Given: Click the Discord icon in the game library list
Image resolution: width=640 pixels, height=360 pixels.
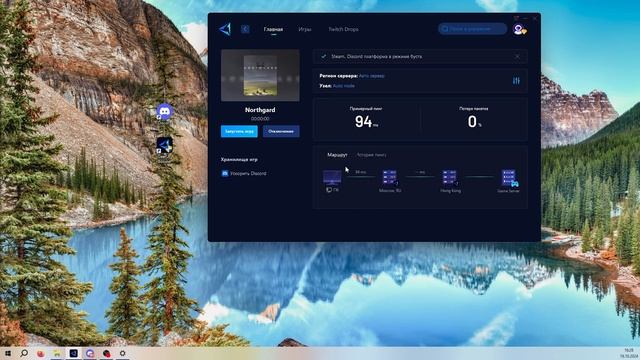Looking at the screenshot, I should coord(224,173).
